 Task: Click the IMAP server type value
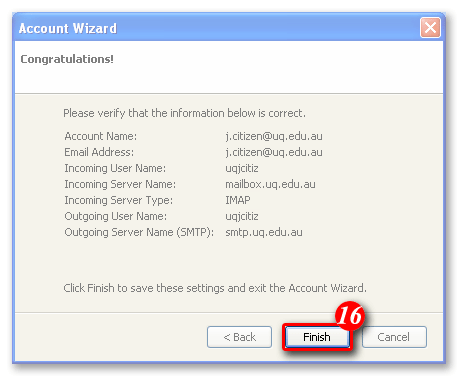click(238, 200)
